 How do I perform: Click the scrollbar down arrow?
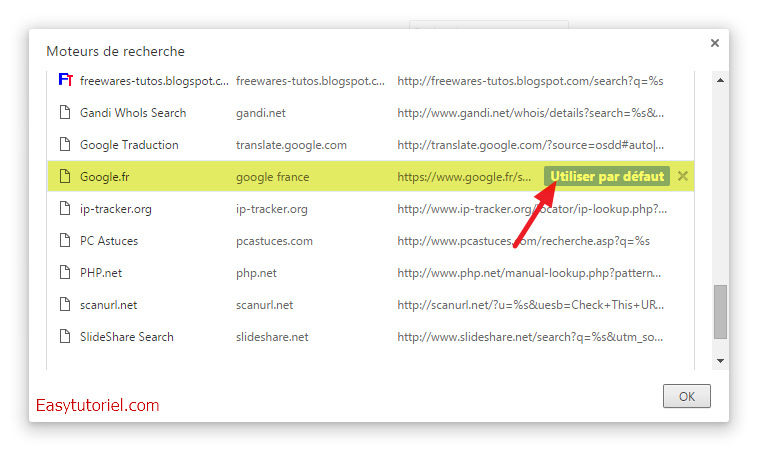[720, 361]
